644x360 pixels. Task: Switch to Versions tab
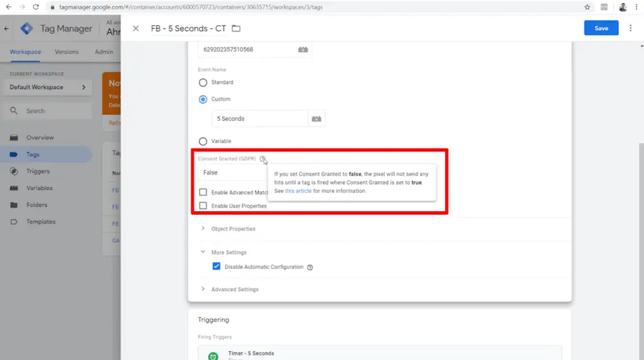pyautogui.click(x=67, y=52)
